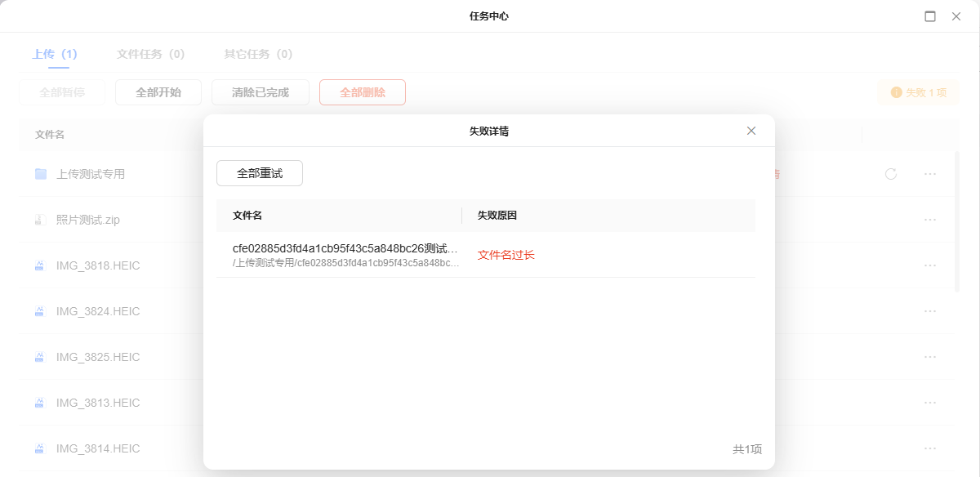Click the 全部重试 button

[260, 173]
